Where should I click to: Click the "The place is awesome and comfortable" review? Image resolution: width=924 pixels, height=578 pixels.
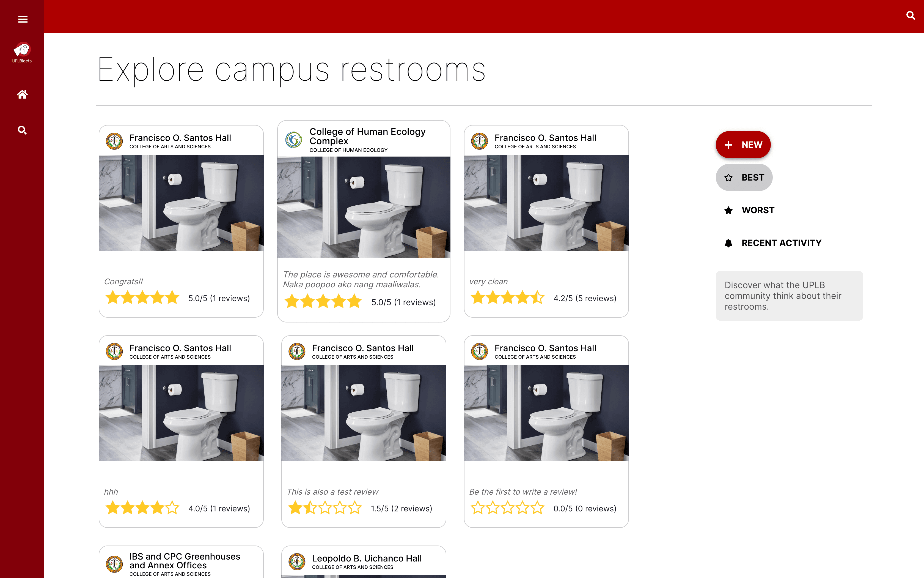coord(361,279)
